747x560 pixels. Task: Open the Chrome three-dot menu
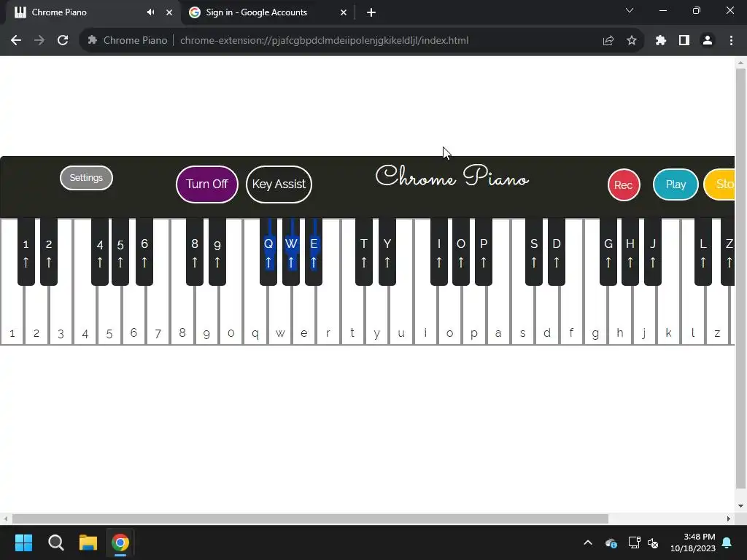click(731, 41)
